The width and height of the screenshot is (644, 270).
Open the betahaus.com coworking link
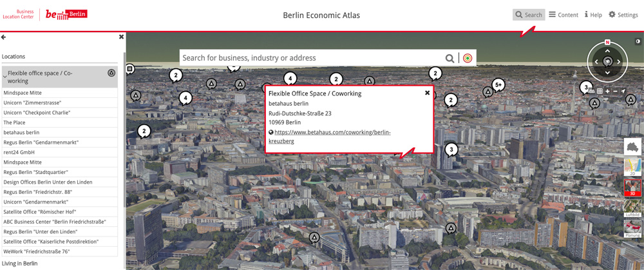[x=329, y=137]
